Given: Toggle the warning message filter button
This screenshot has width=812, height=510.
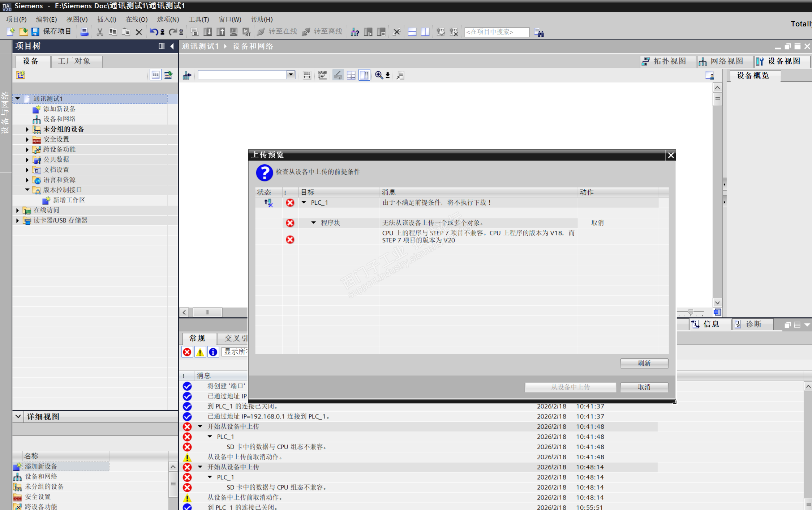Looking at the screenshot, I should (200, 352).
